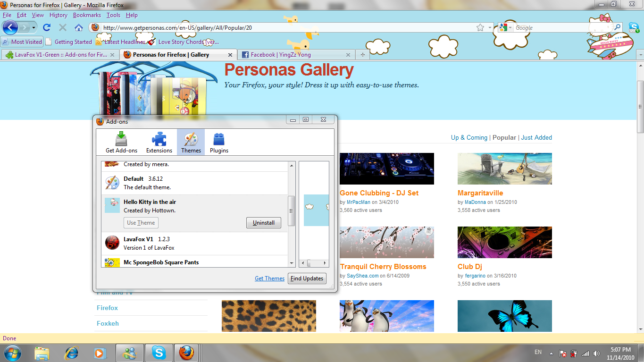Reload the page with the refresh icon
This screenshot has width=644, height=362.
click(x=47, y=27)
